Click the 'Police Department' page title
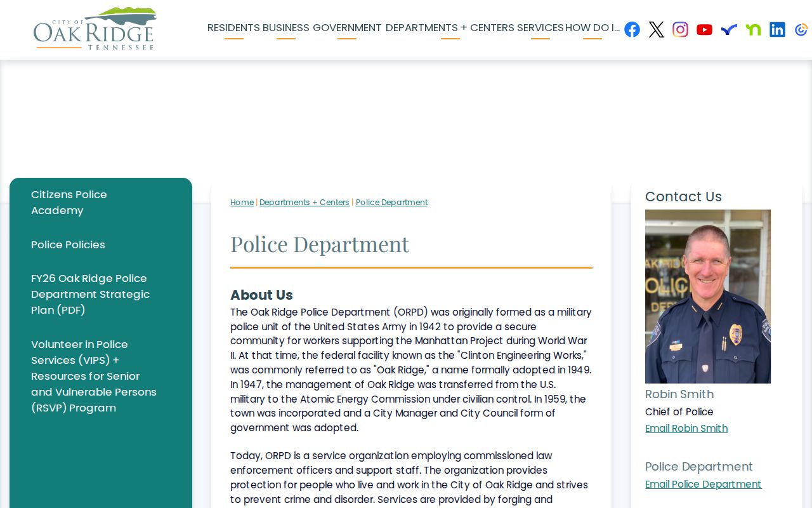Screen dimensions: 812x508 pos(320,244)
